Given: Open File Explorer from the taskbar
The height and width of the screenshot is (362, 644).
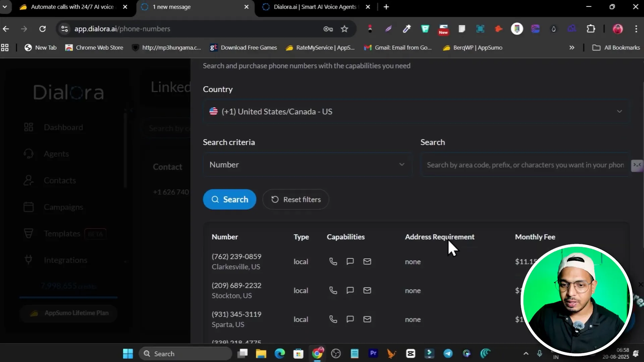Looking at the screenshot, I should [x=261, y=354].
